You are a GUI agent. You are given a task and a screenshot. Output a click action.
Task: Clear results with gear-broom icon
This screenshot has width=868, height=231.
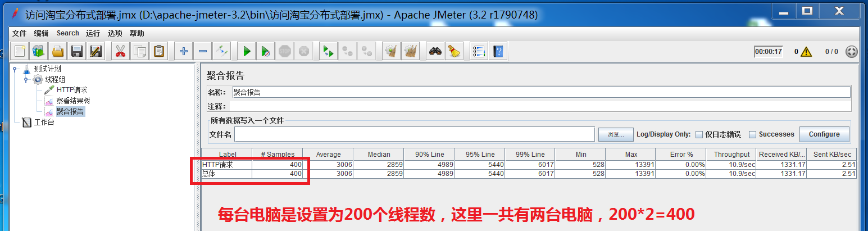391,52
